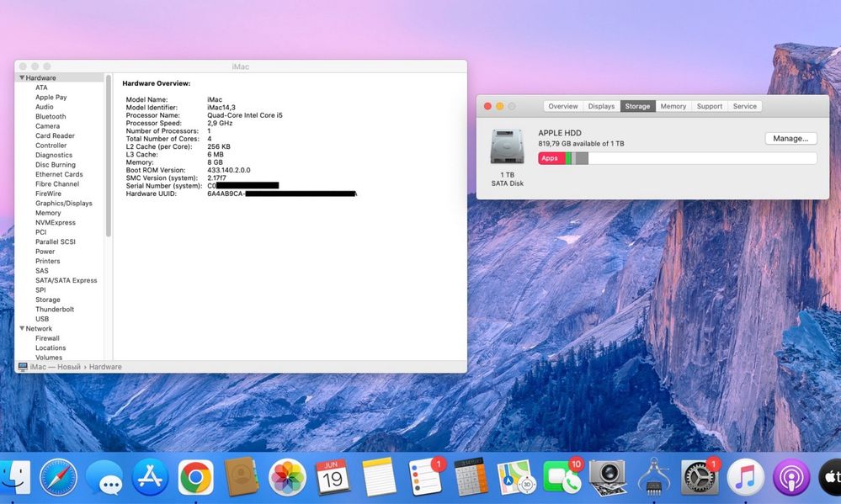Click Hardware in the path bar
The image size is (841, 504).
pyautogui.click(x=105, y=367)
